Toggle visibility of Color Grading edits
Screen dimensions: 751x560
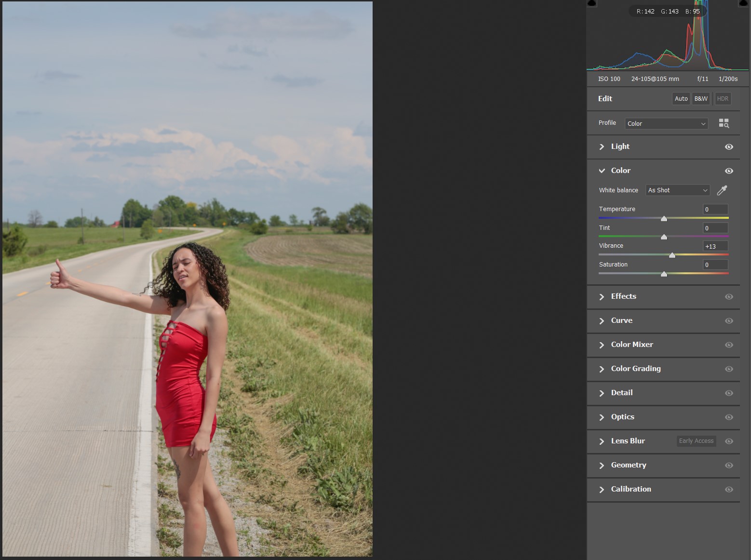[x=729, y=369]
